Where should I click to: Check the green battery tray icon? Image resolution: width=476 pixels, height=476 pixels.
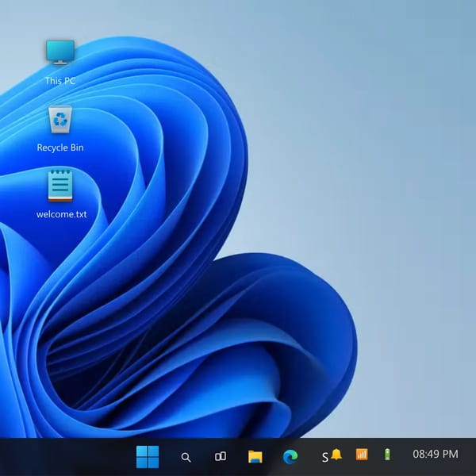click(x=387, y=455)
